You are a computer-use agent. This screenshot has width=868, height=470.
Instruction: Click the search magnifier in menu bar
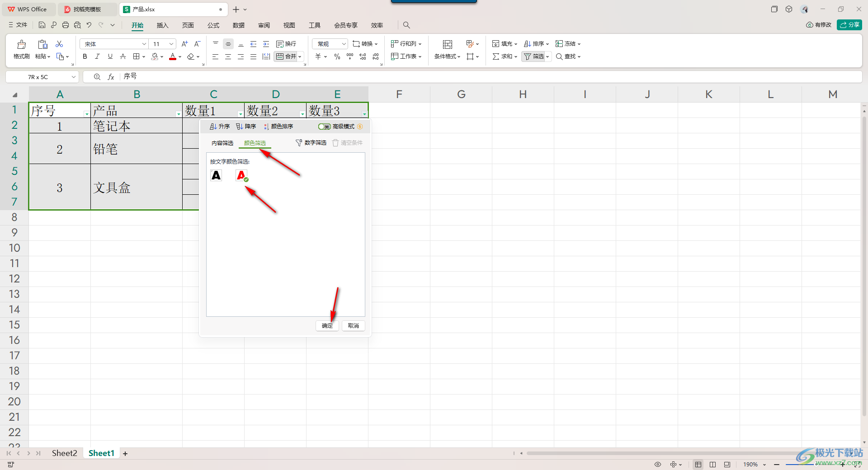tap(406, 25)
